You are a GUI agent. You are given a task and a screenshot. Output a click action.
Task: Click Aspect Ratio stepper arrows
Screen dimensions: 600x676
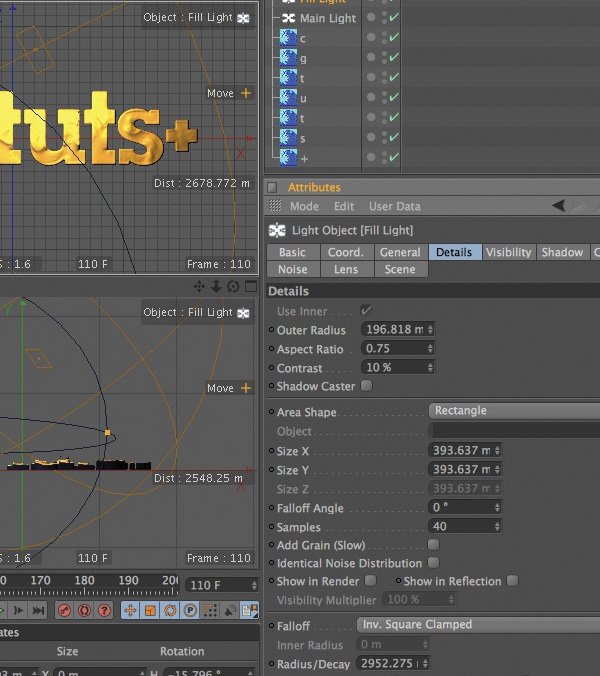(430, 348)
